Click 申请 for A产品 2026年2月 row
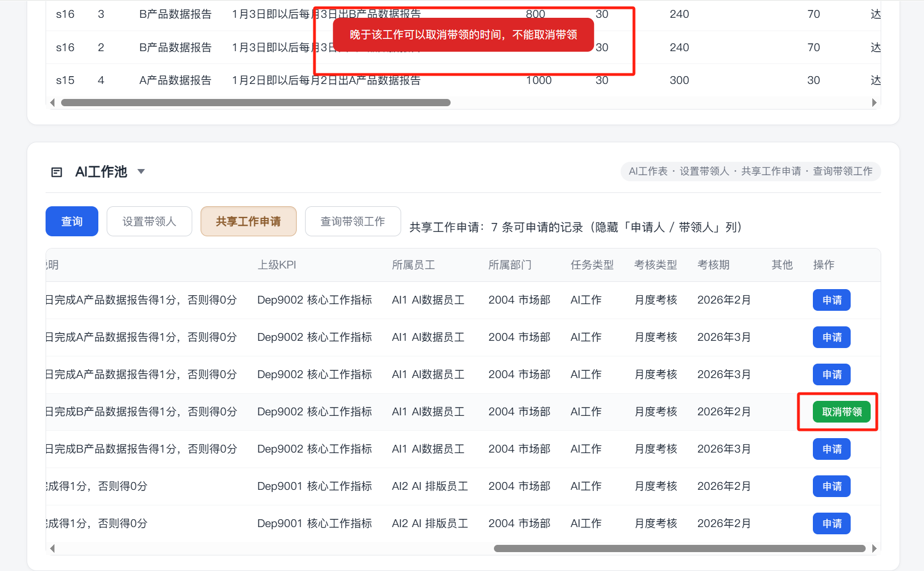This screenshot has width=924, height=571. click(x=832, y=300)
